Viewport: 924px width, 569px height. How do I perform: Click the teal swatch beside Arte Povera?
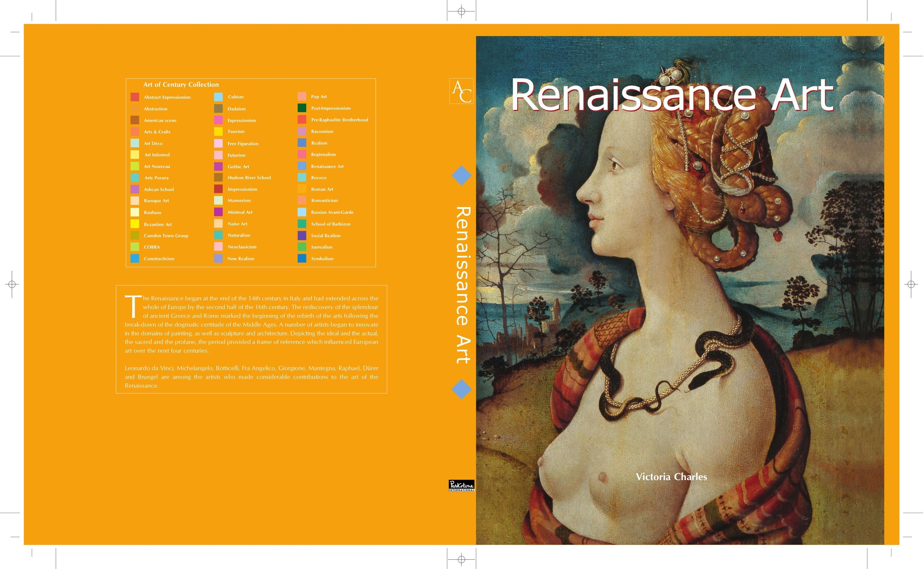point(135,178)
